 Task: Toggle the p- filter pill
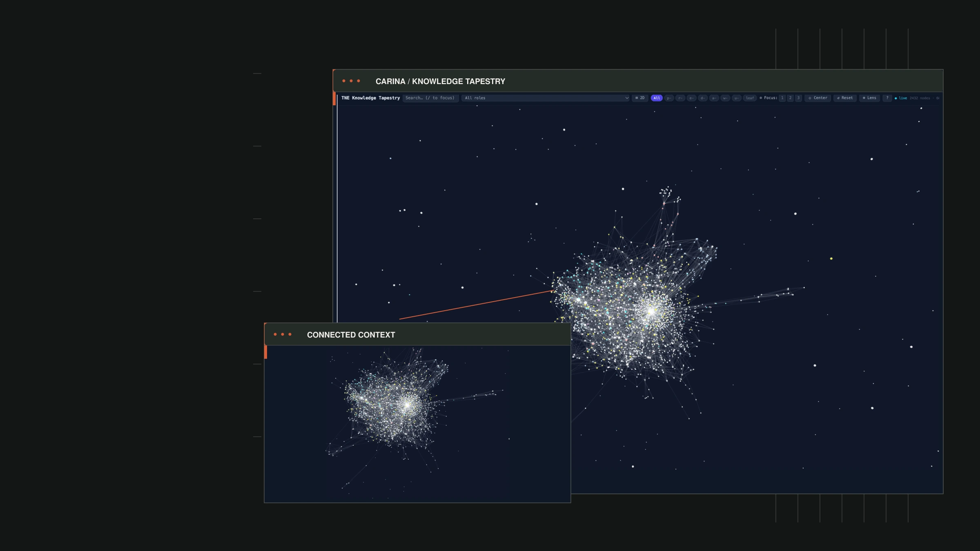(669, 98)
